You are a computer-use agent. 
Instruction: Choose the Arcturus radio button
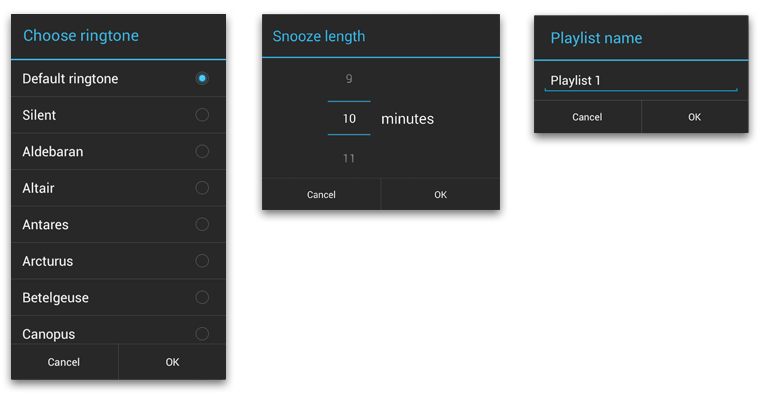(202, 261)
